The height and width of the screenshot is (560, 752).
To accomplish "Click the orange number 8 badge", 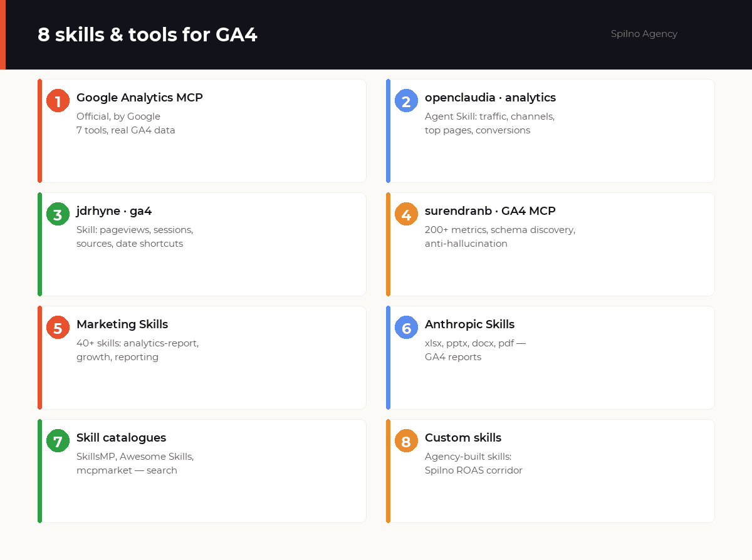I will point(406,441).
